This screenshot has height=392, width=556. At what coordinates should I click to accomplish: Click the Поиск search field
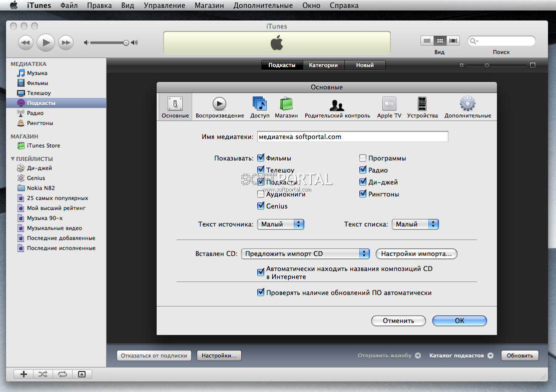pyautogui.click(x=501, y=41)
